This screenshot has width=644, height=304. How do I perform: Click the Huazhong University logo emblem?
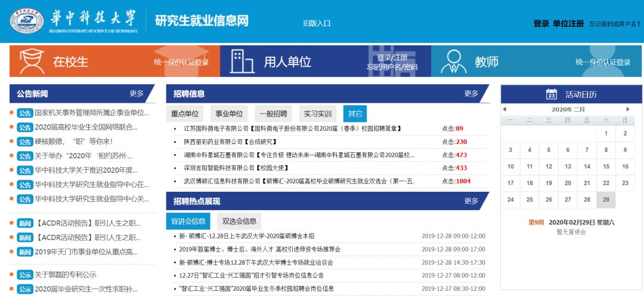pos(26,22)
